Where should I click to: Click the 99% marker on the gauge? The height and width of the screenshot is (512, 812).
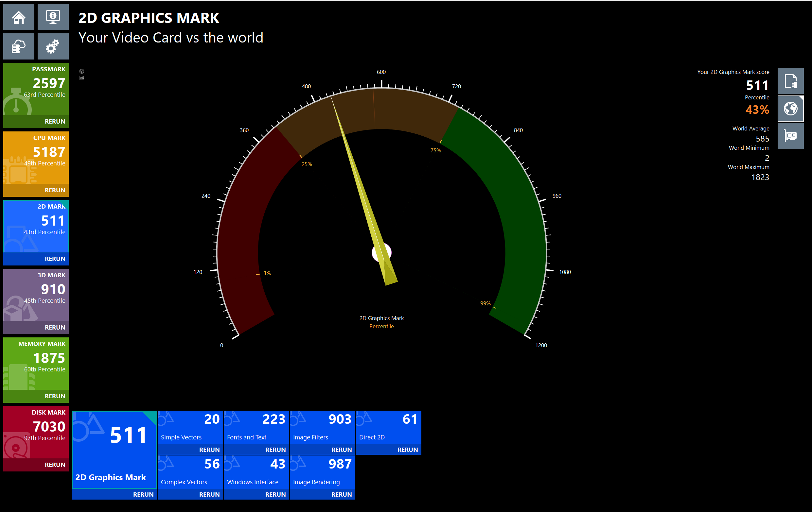point(485,303)
